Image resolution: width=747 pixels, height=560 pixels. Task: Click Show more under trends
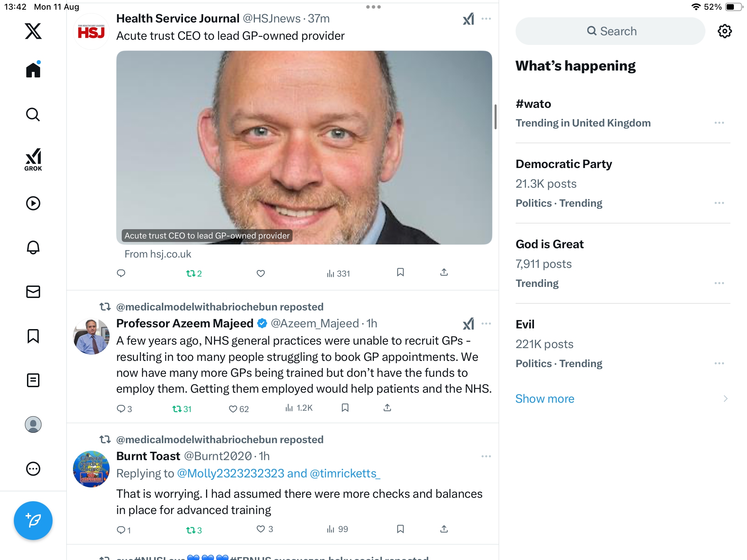[545, 399]
